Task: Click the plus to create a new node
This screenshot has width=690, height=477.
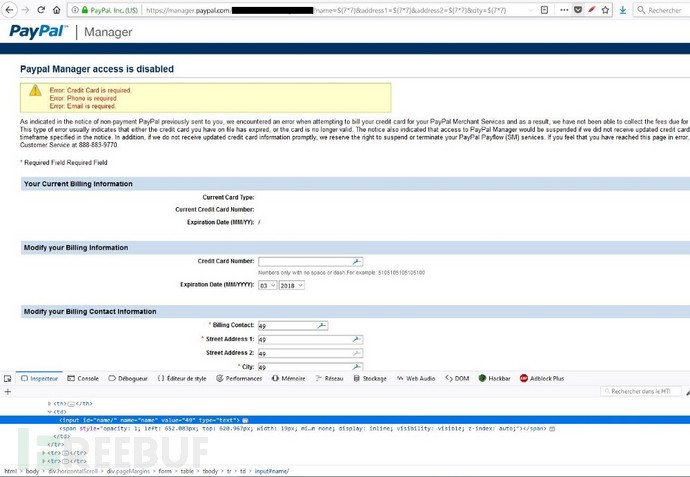Action: coord(7,392)
